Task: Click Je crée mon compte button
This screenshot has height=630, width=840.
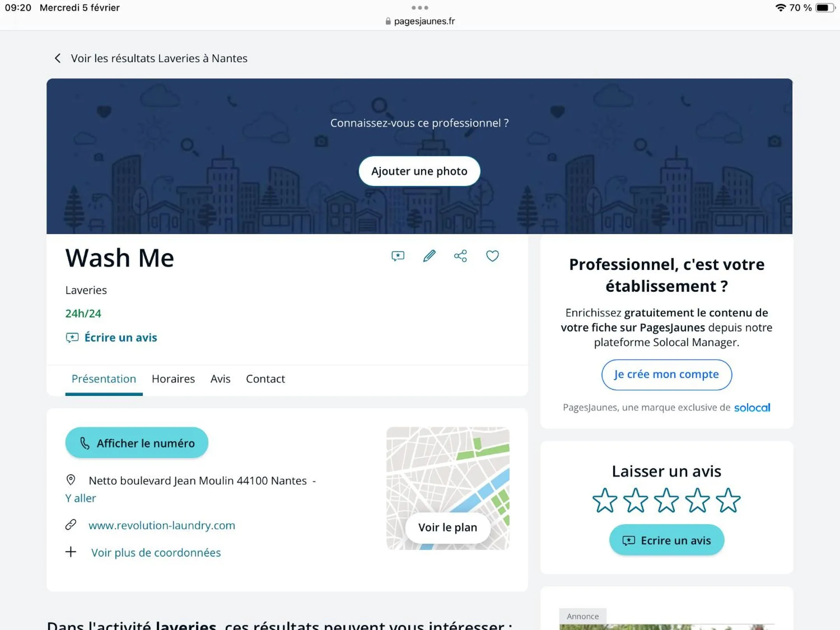Action: click(x=666, y=374)
